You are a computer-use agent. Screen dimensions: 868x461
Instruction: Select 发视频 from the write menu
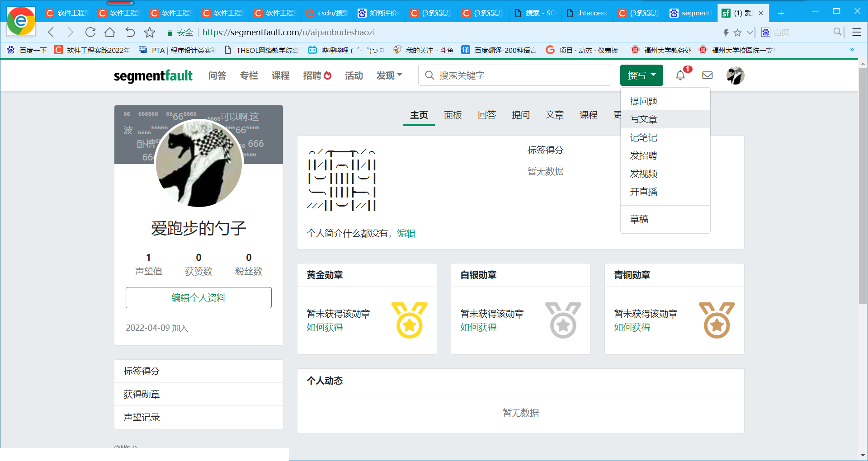(665, 174)
